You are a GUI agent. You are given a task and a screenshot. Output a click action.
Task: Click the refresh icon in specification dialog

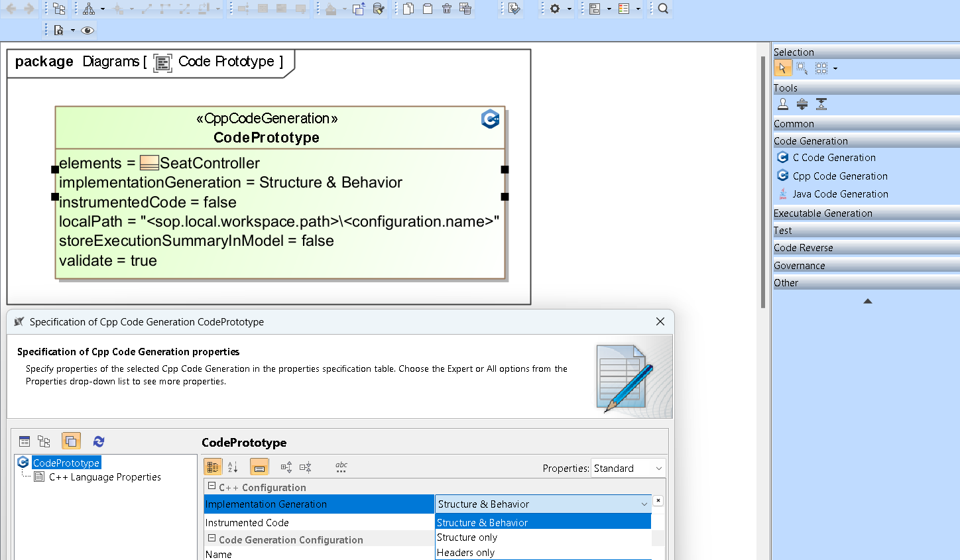pyautogui.click(x=99, y=441)
